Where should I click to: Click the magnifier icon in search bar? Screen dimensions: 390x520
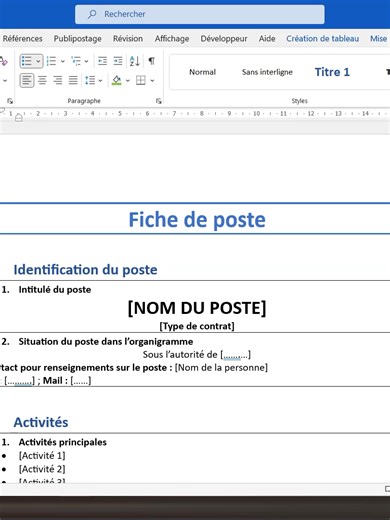(92, 14)
